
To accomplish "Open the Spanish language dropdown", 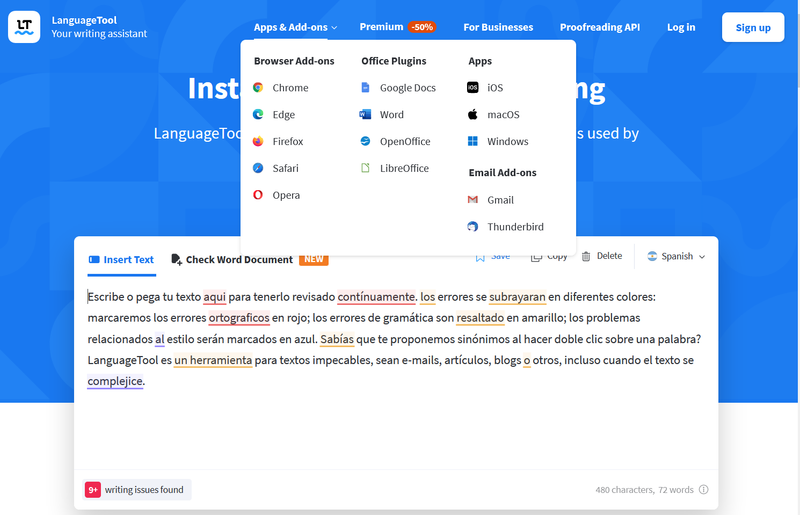I will click(676, 257).
